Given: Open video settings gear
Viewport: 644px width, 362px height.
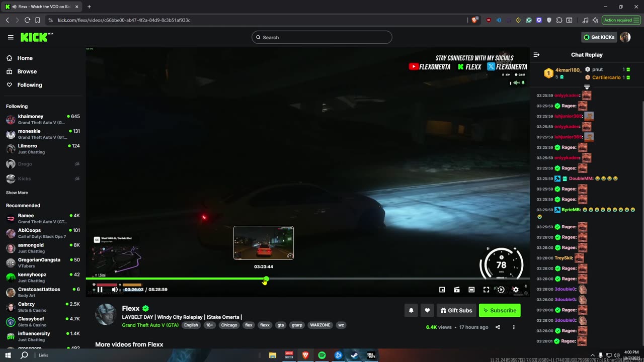Looking at the screenshot, I should pyautogui.click(x=515, y=290).
